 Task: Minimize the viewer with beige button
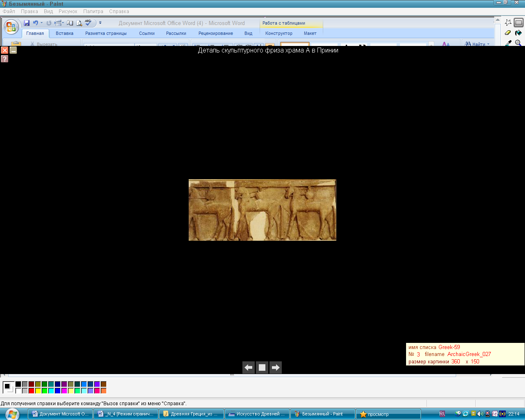coord(13,50)
